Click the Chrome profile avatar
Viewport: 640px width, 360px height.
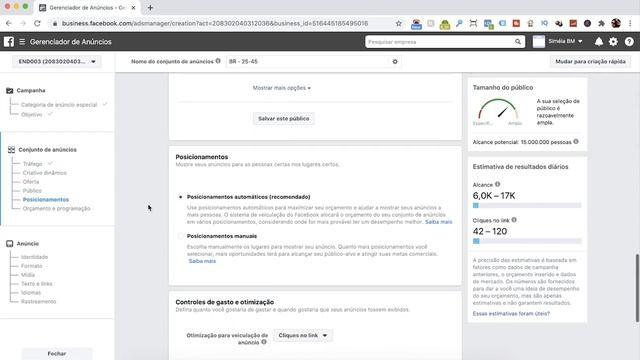tap(616, 24)
